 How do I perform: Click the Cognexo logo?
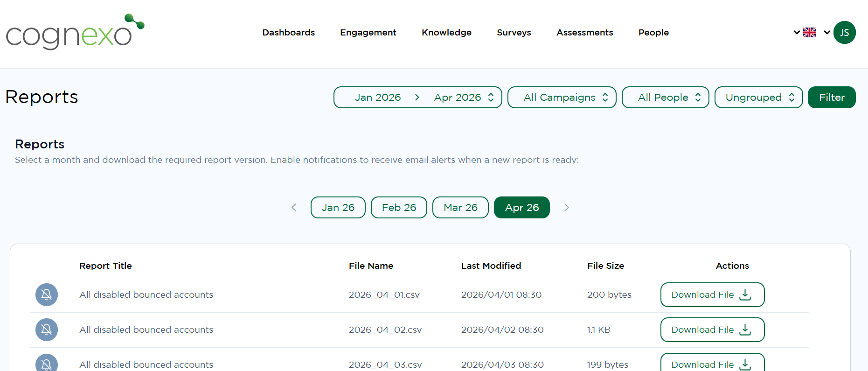pos(75,32)
